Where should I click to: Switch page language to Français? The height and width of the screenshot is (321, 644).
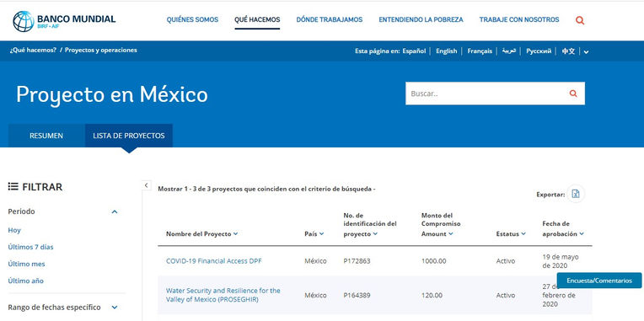pos(480,51)
